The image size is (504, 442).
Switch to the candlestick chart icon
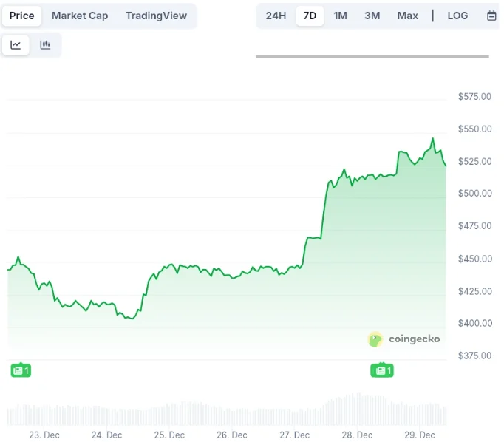click(x=45, y=44)
